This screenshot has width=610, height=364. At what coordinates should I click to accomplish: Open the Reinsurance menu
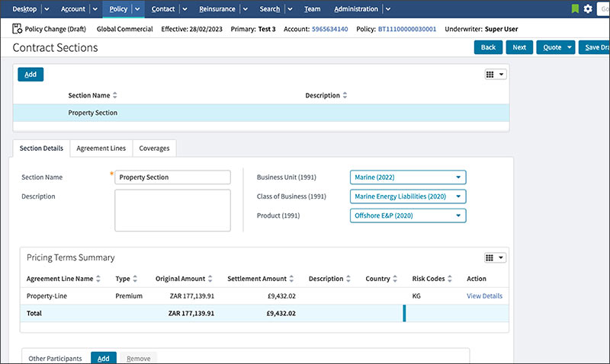click(x=217, y=9)
